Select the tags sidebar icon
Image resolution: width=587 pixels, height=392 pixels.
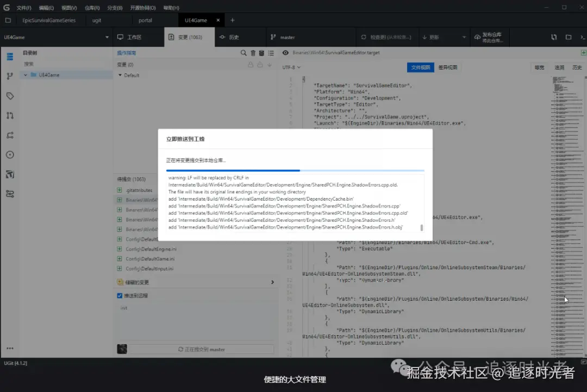tap(10, 96)
